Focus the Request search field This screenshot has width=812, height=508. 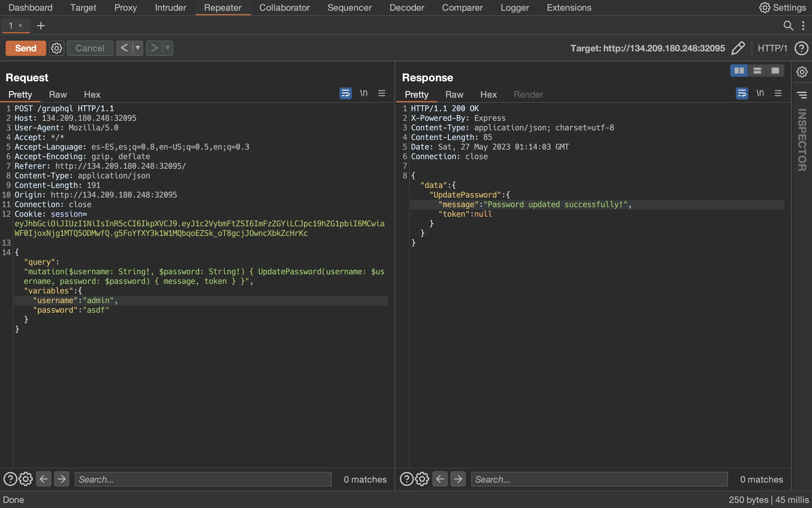click(x=203, y=479)
